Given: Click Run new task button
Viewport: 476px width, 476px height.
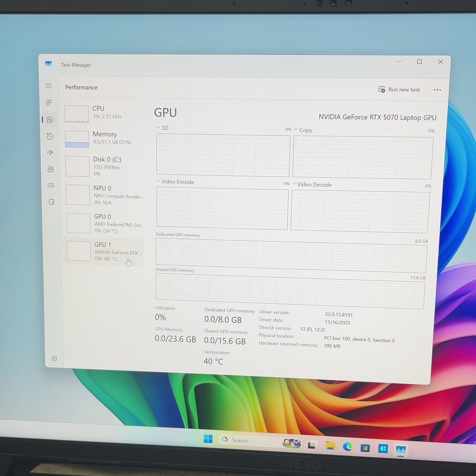Looking at the screenshot, I should coord(399,90).
